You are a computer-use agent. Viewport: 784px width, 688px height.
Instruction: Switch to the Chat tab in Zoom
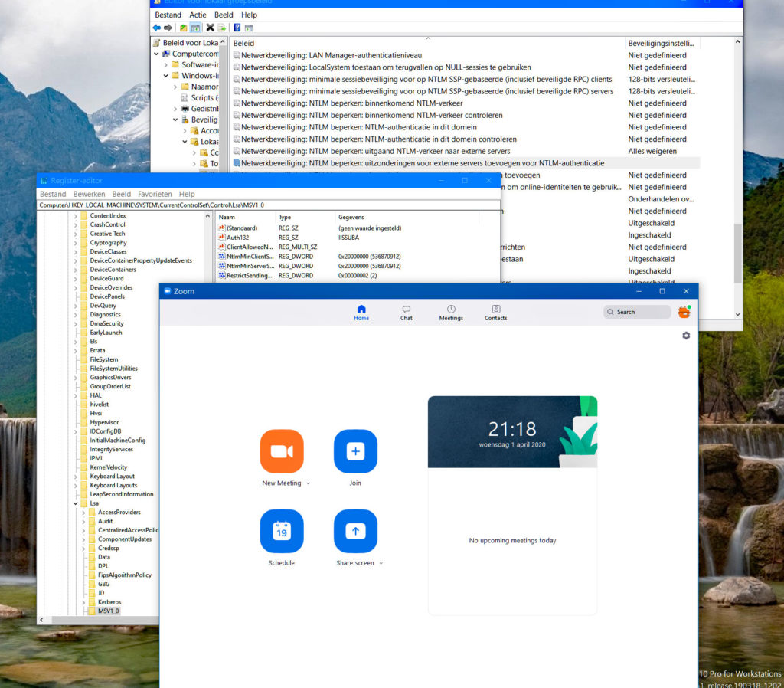(x=407, y=313)
